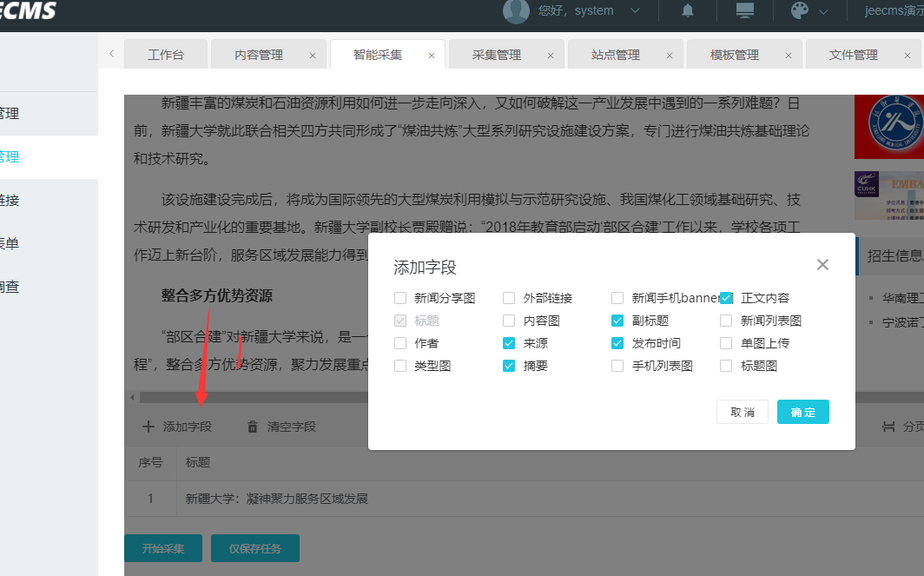Check the 类型图 checkbox
The height and width of the screenshot is (576, 924).
pyautogui.click(x=400, y=366)
